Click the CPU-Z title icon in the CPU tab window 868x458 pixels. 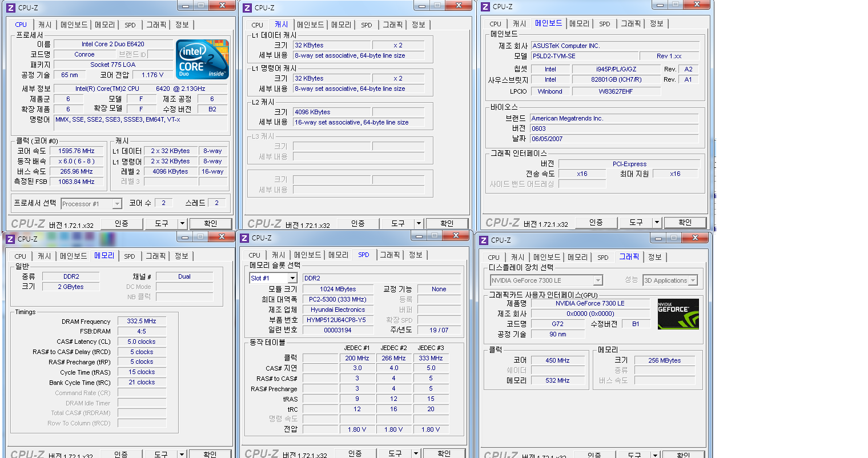coord(10,8)
